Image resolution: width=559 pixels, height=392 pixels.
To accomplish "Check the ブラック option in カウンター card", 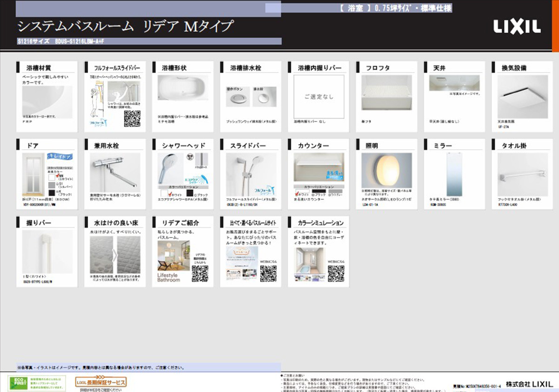I will coord(314,194).
